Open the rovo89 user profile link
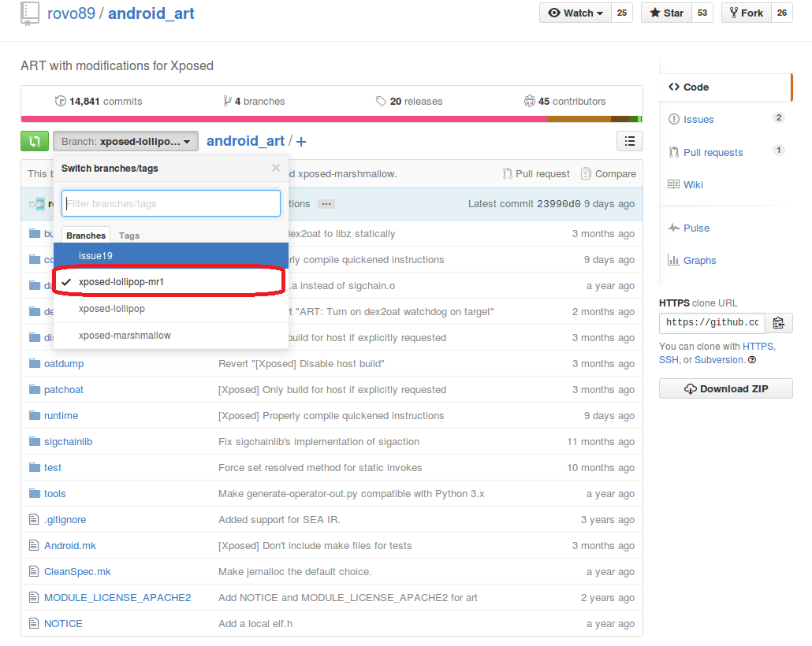This screenshot has height=646, width=812. click(x=72, y=13)
